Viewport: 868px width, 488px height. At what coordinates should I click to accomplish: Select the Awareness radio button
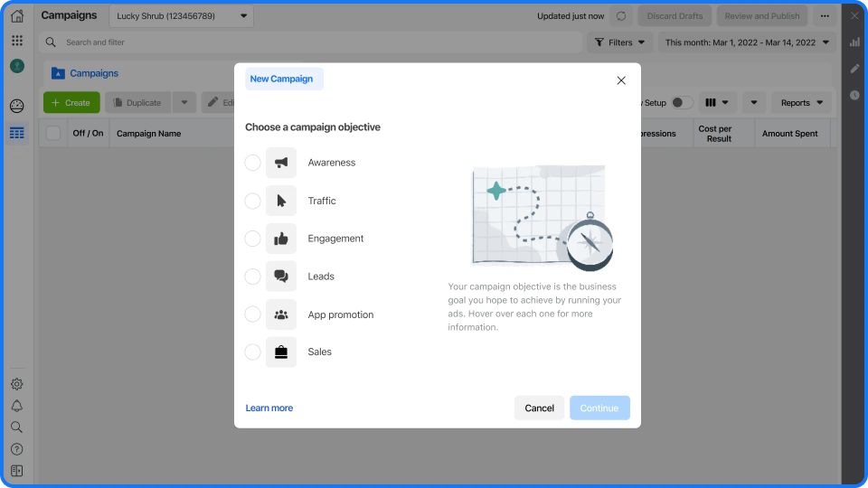[x=252, y=163]
